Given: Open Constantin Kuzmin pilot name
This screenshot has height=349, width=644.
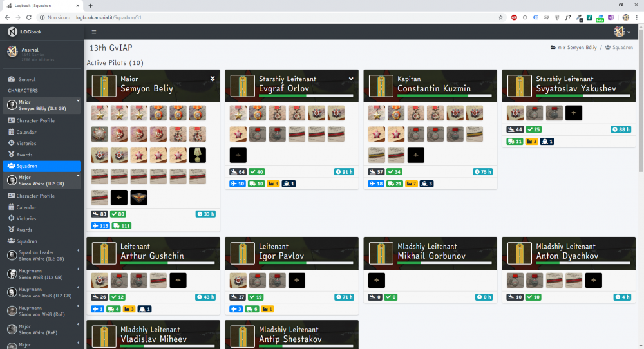Looking at the screenshot, I should (433, 88).
